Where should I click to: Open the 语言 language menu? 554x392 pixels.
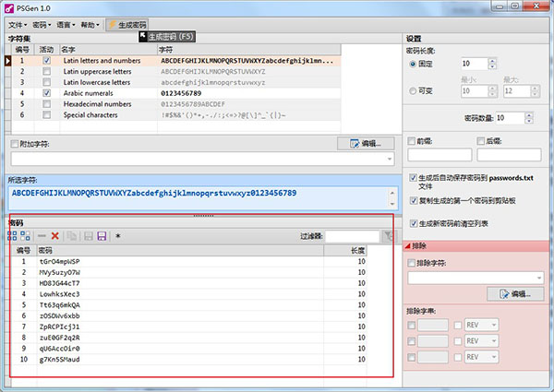[66, 25]
